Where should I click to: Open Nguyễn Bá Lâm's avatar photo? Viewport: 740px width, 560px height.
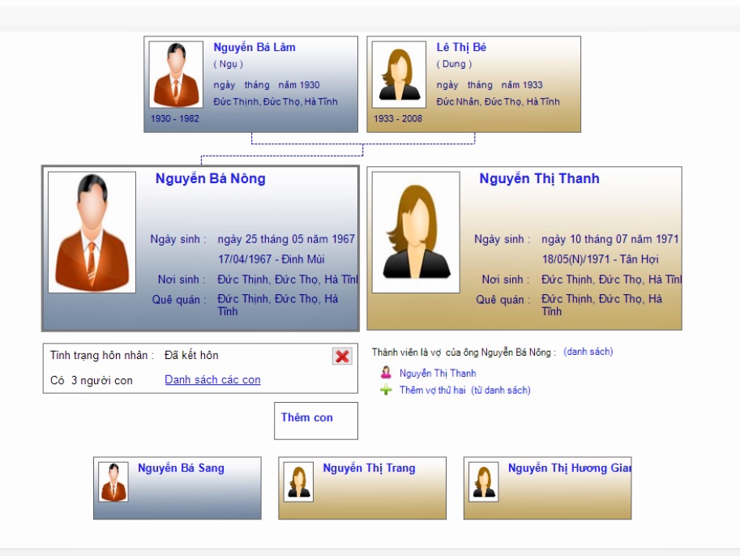point(176,75)
